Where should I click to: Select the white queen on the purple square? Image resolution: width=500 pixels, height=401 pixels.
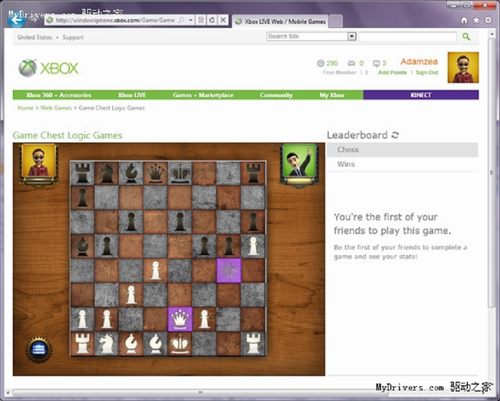coord(180,319)
